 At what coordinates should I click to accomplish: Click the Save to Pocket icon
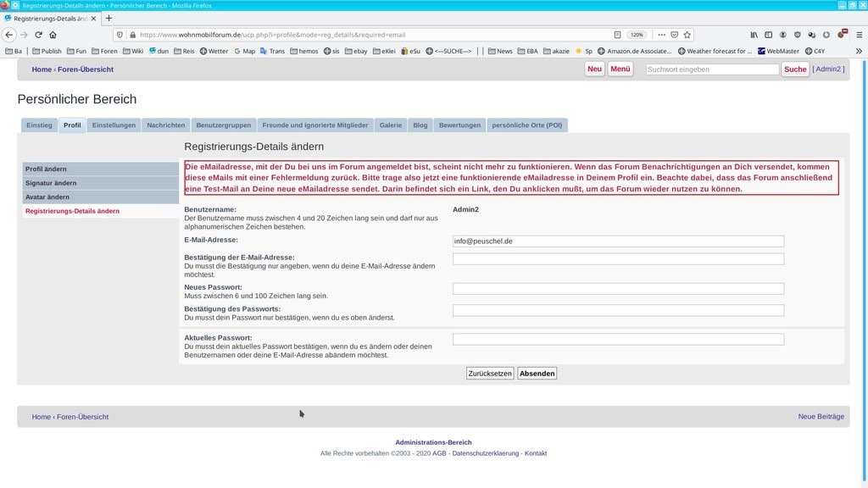click(674, 34)
